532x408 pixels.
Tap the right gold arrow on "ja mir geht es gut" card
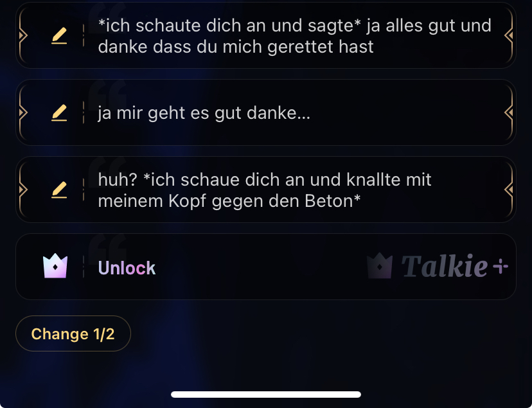coord(509,112)
